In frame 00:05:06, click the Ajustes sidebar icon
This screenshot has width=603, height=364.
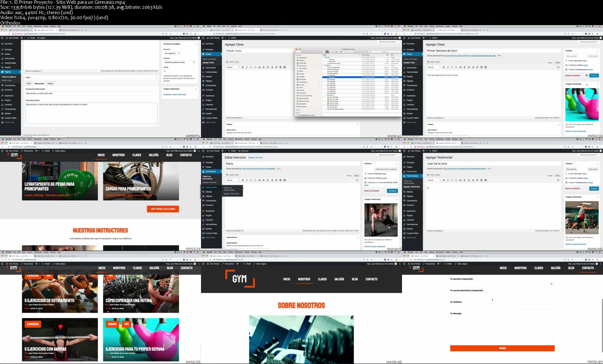405,229
